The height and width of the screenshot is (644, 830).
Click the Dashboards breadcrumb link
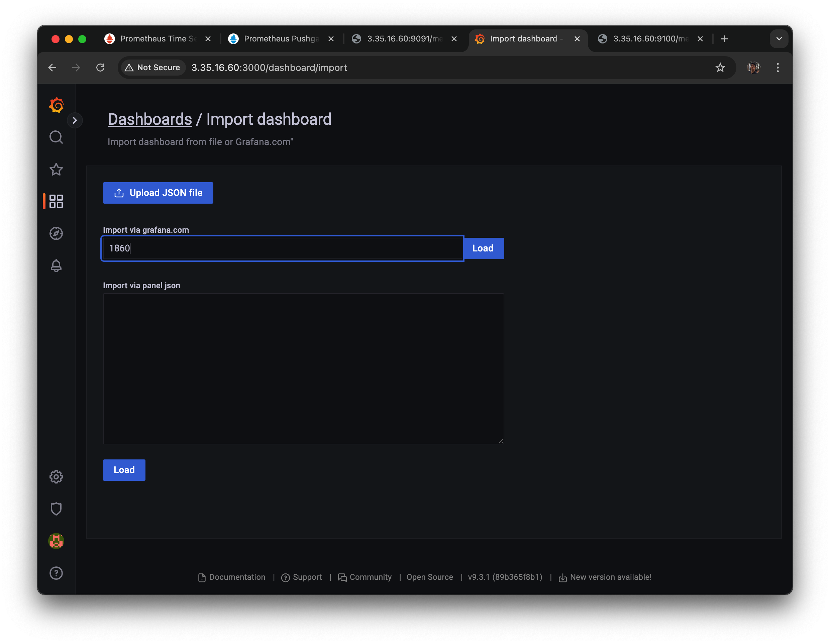[150, 119]
